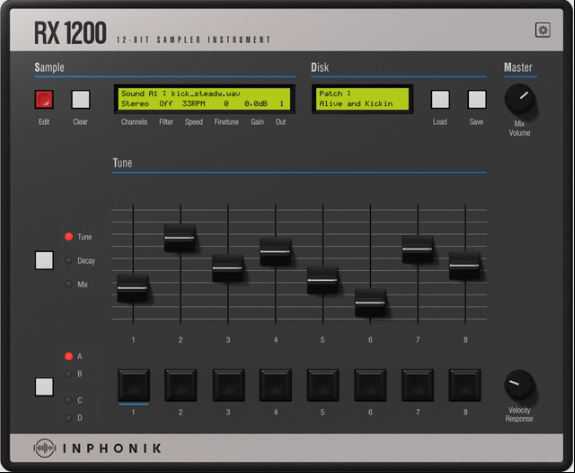Click the Clear sample button

pos(81,99)
